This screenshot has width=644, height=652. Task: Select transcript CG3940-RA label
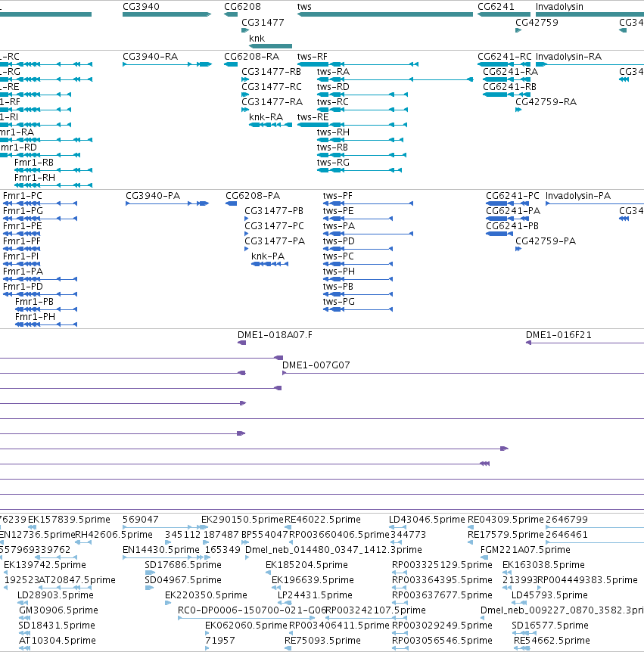pos(150,57)
